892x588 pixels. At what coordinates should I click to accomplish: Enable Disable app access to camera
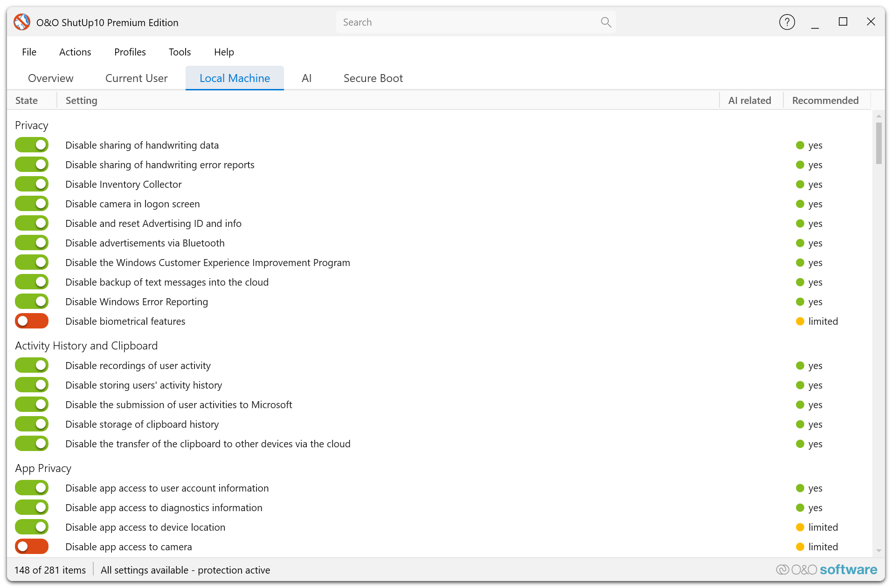32,547
